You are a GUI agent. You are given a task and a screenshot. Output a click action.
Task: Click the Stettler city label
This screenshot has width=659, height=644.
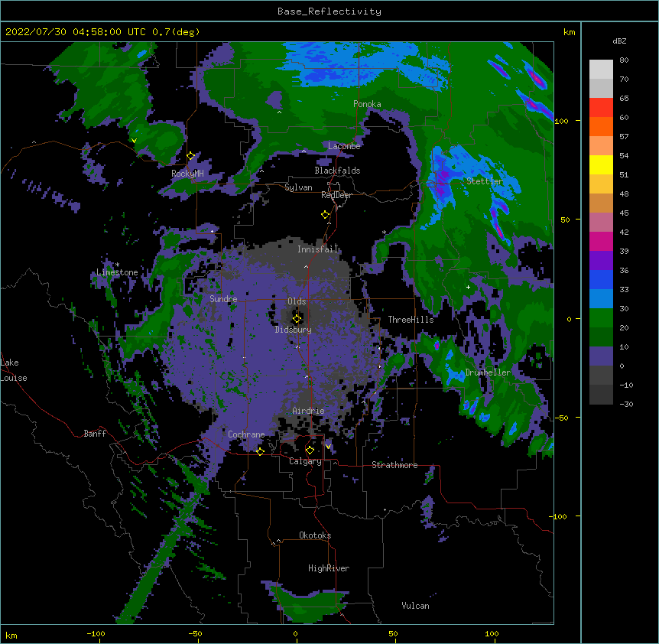point(485,181)
